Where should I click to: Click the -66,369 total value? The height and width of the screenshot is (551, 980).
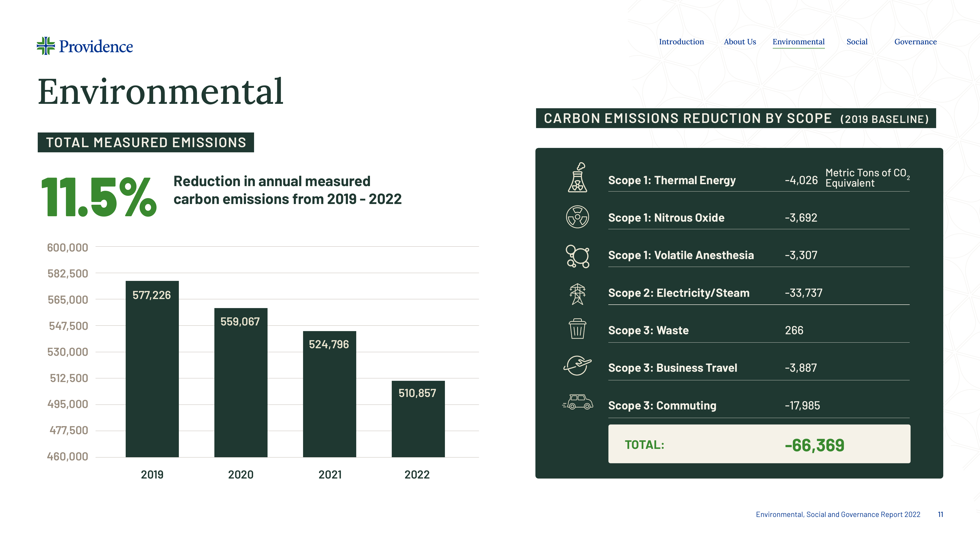(x=815, y=445)
